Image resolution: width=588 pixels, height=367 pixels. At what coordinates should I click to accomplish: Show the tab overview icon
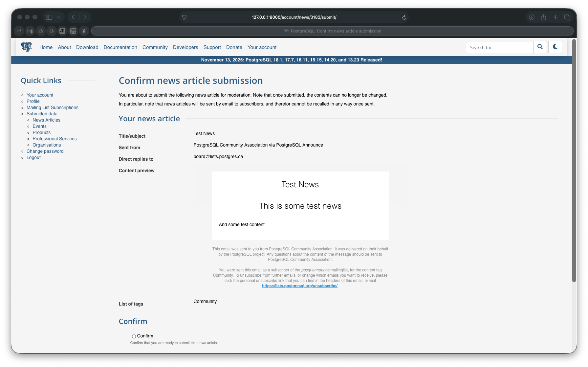[x=567, y=17]
